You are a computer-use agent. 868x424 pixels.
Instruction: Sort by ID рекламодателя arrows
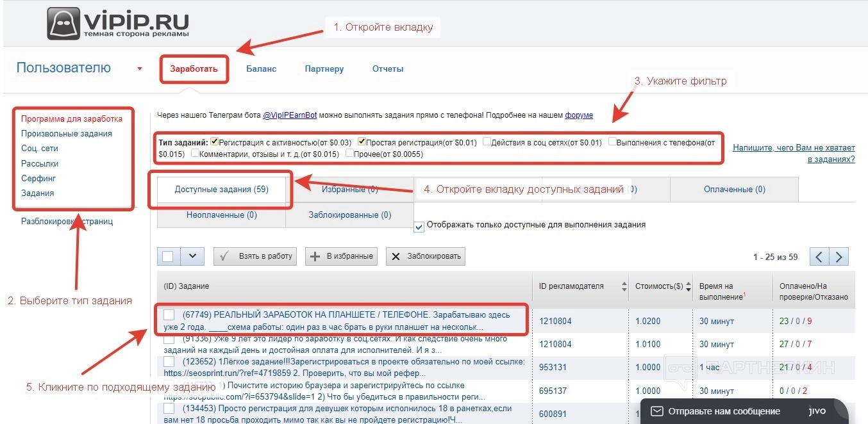click(x=624, y=287)
